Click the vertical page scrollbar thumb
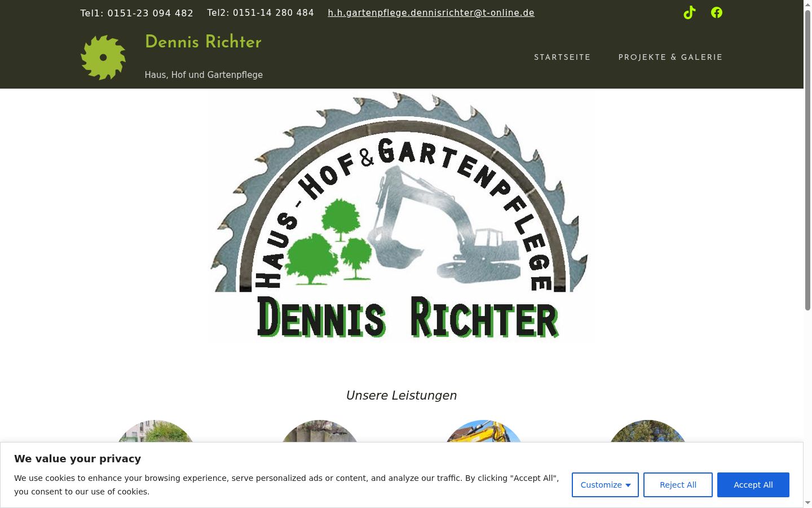 (x=807, y=160)
